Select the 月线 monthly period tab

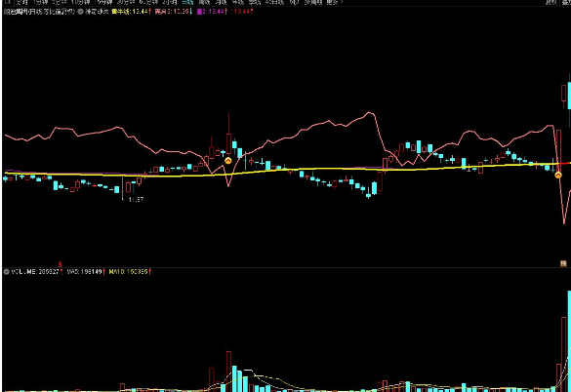coord(221,2)
